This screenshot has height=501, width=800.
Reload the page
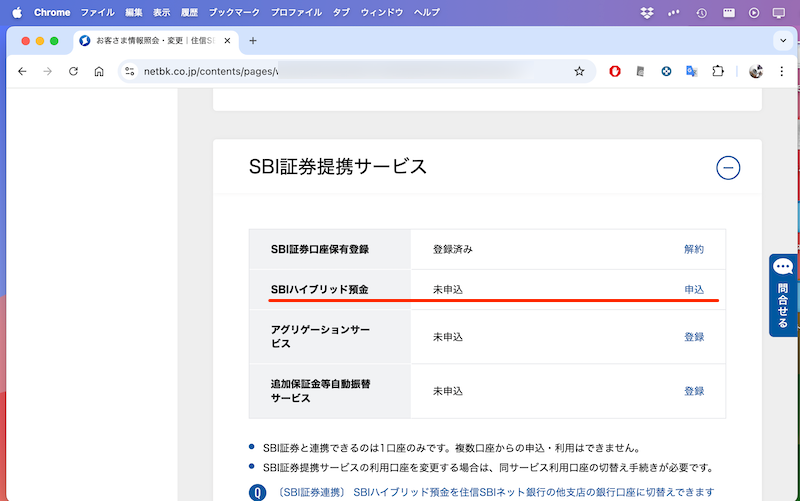[x=73, y=72]
